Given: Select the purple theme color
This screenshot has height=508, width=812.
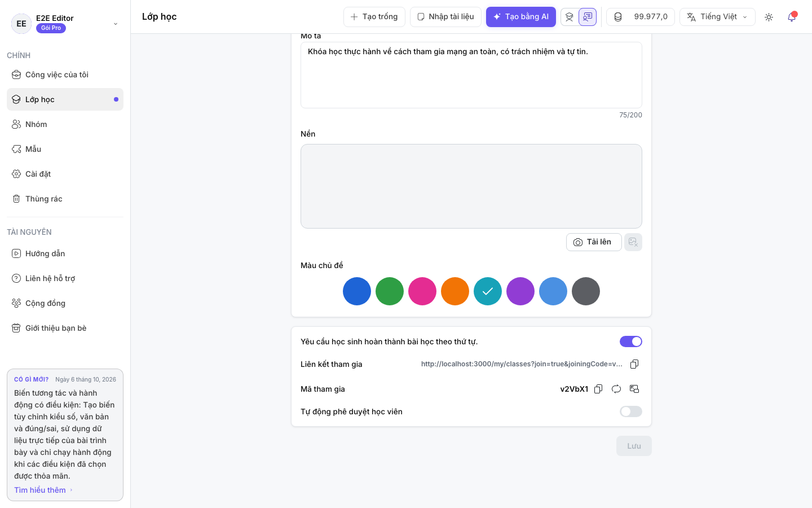Looking at the screenshot, I should (520, 291).
